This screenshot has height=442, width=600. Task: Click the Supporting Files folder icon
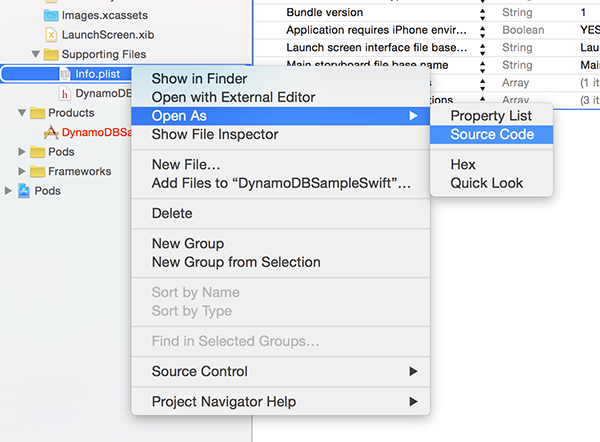tap(51, 54)
